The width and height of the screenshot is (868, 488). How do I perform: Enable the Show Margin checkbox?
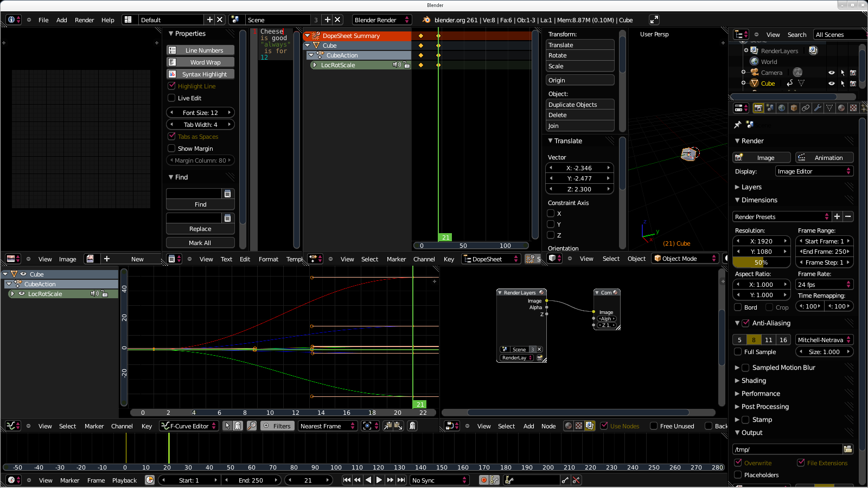pyautogui.click(x=171, y=149)
